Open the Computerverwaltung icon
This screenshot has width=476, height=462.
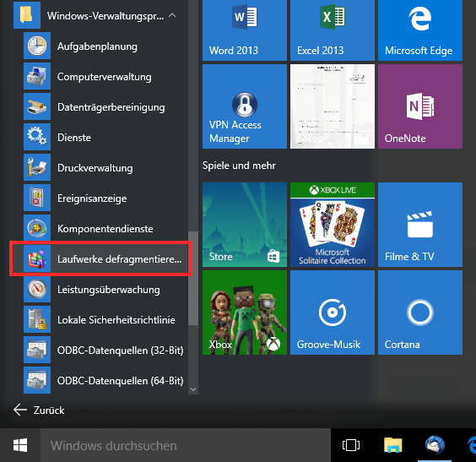point(37,76)
